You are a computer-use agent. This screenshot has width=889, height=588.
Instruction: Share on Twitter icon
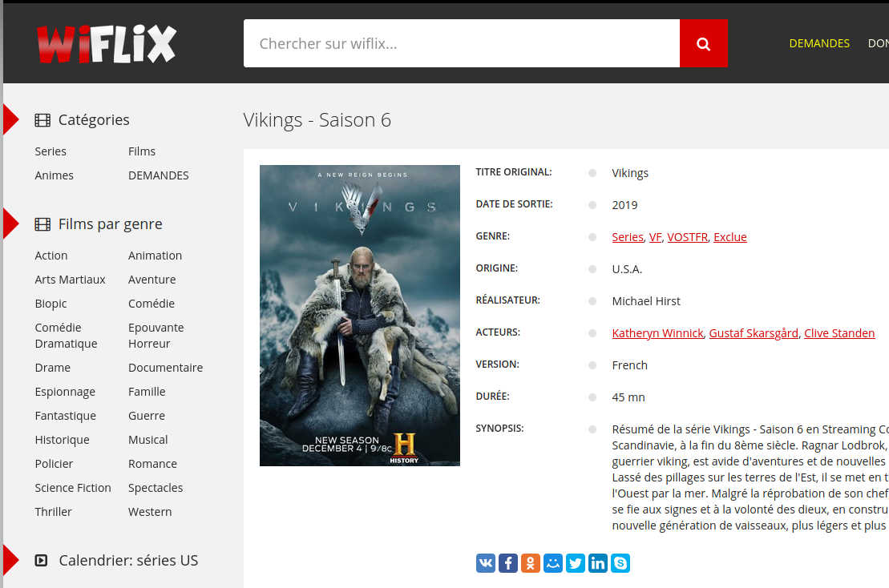(x=575, y=563)
